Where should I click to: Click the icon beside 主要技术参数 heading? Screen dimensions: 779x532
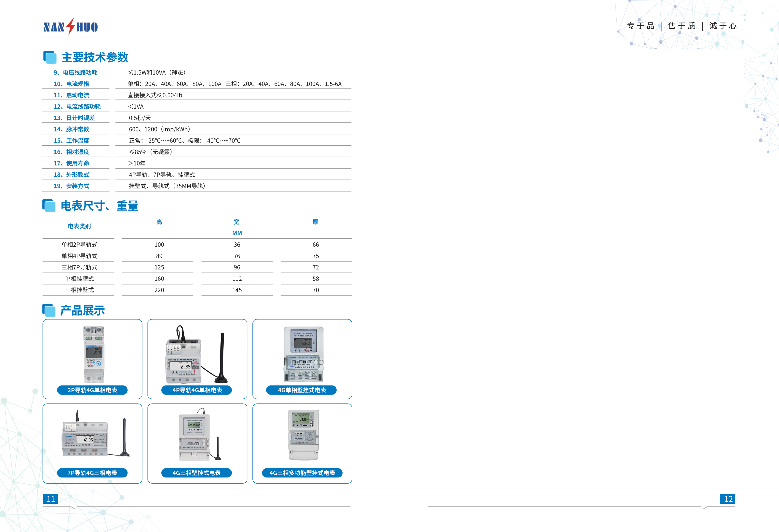50,57
